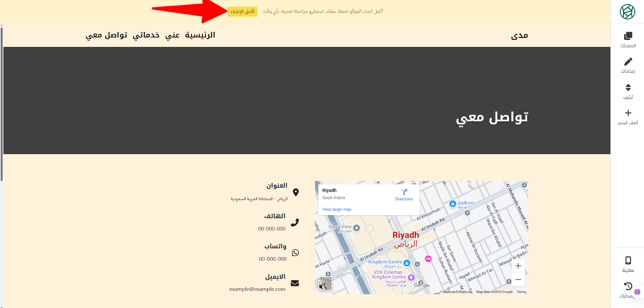The width and height of the screenshot is (644, 308).
Task: Open the versions history icon
Action: pyautogui.click(x=628, y=286)
